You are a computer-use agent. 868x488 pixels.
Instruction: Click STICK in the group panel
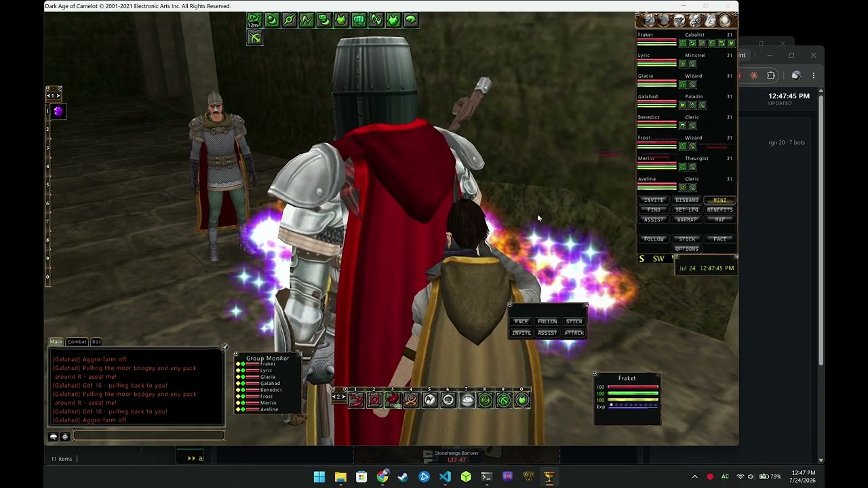coord(686,239)
